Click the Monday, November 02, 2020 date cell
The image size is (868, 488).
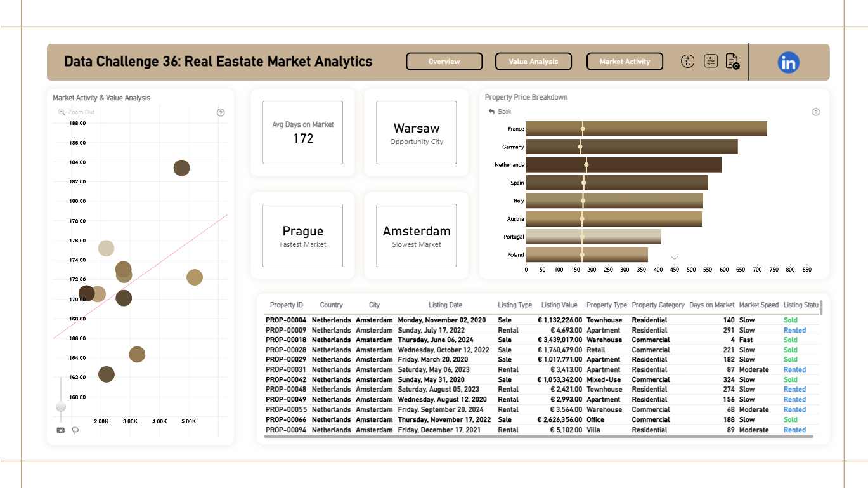click(x=442, y=320)
